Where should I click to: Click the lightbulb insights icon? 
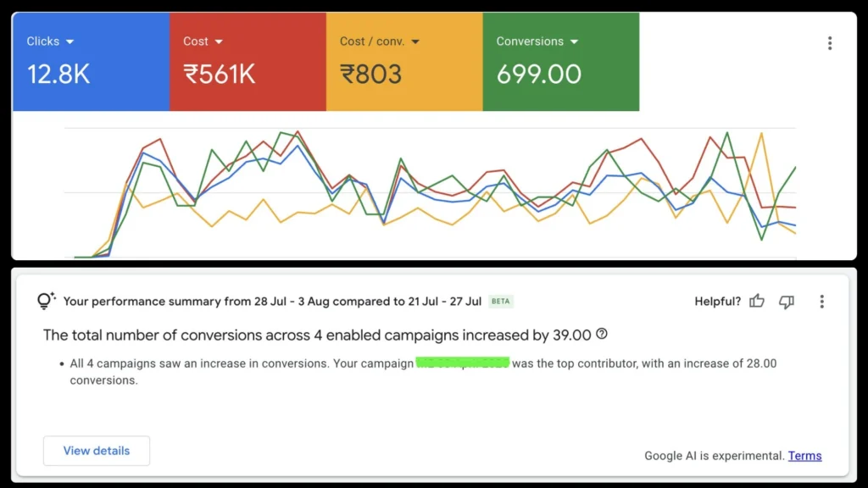tap(46, 301)
